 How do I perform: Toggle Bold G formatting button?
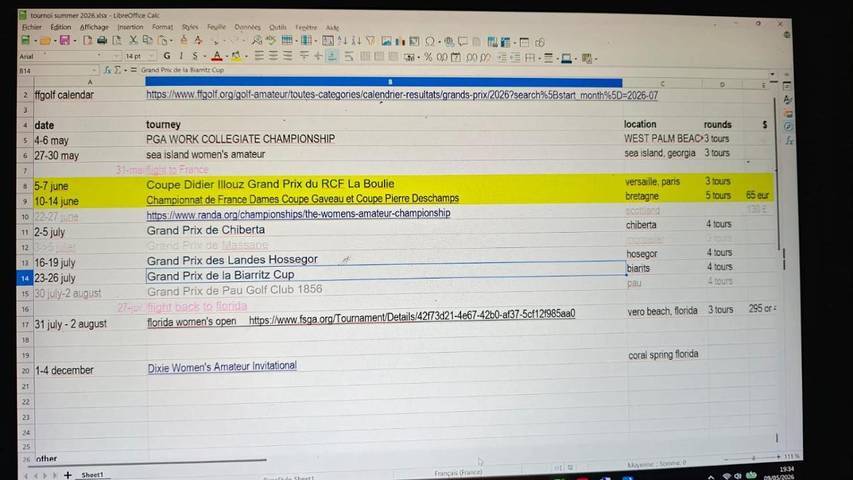tap(167, 56)
